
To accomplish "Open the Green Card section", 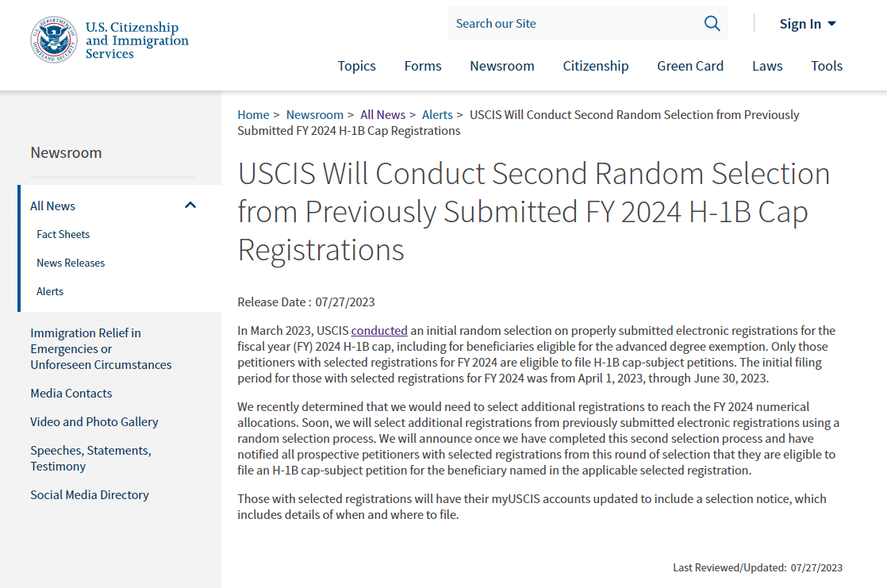I will [x=690, y=66].
